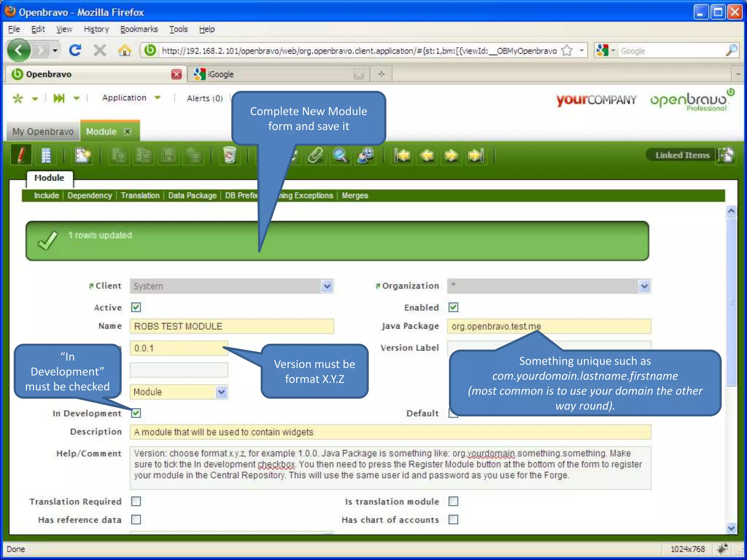Screen dimensions: 747x560
Task: Click the Linked Items button
Action: [x=682, y=155]
